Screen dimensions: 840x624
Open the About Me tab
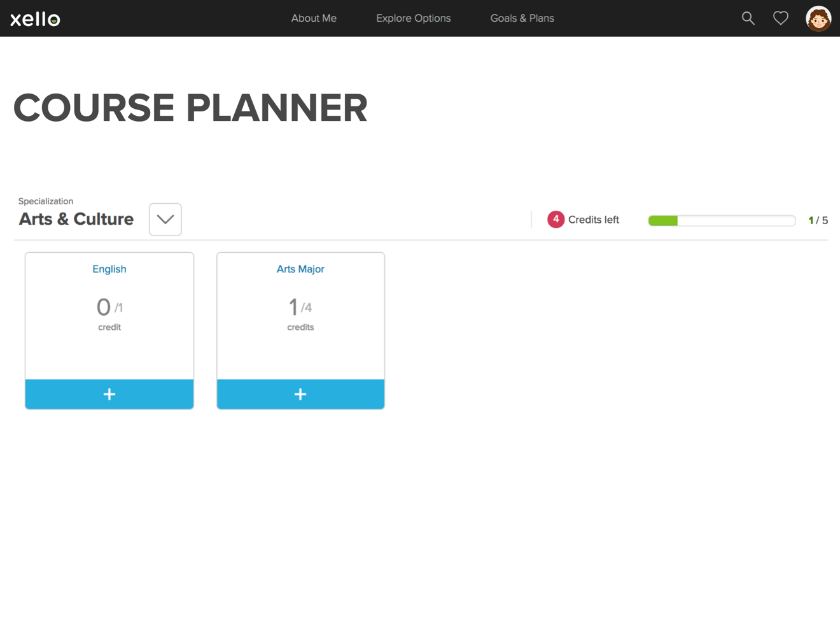(x=314, y=18)
